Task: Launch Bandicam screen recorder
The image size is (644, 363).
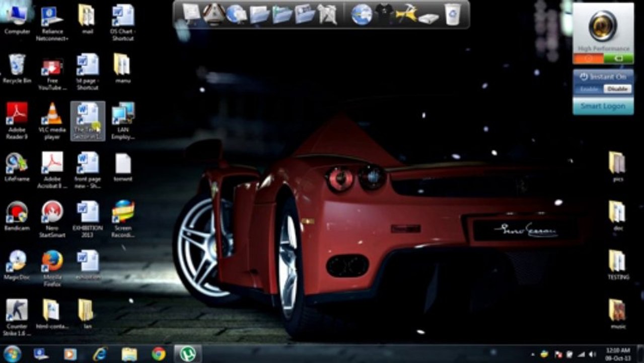Action: click(x=17, y=216)
